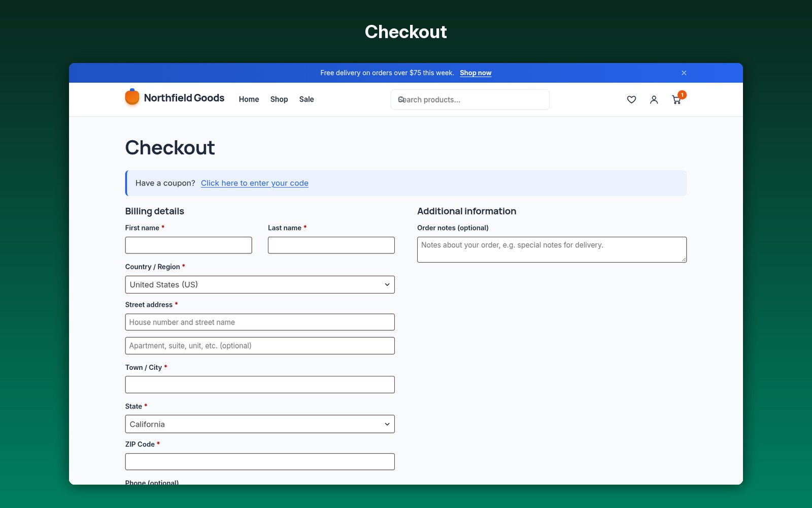Viewport: 812px width, 508px height.
Task: Go to the Home menu item
Action: pos(249,99)
